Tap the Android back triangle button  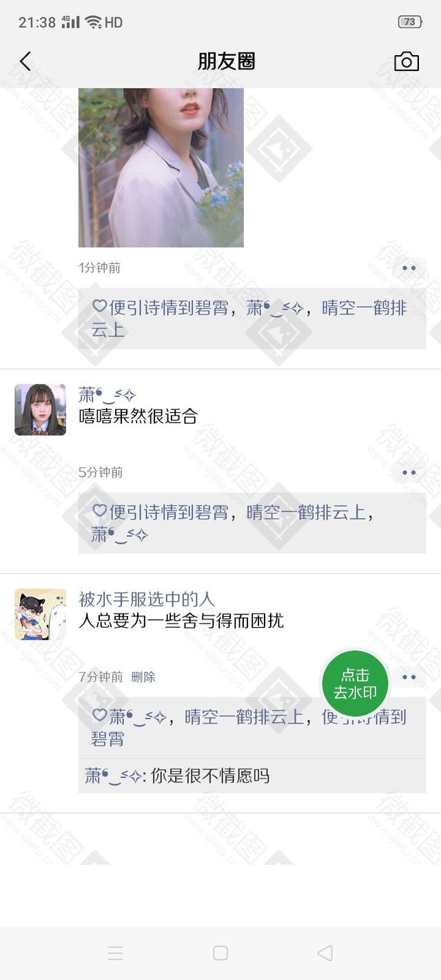coord(325,953)
